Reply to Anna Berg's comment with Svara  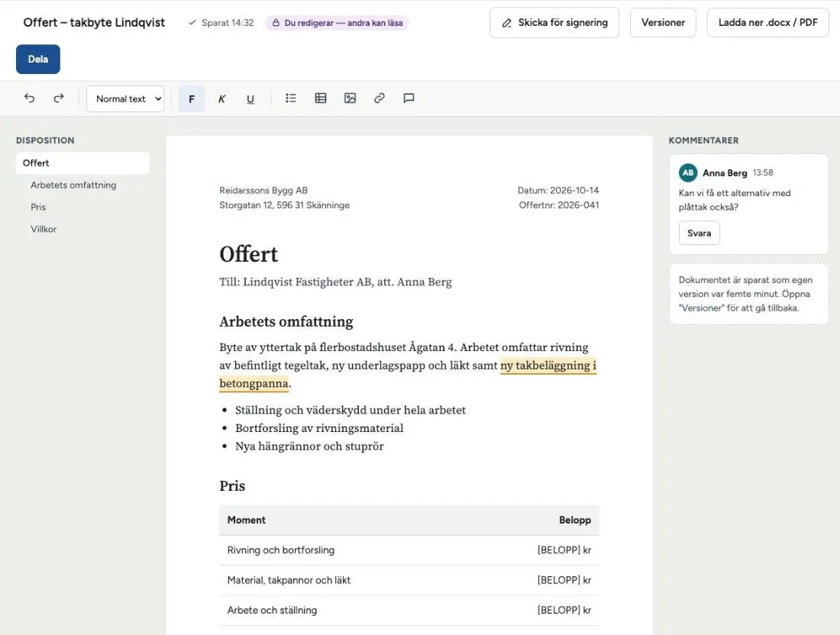699,234
